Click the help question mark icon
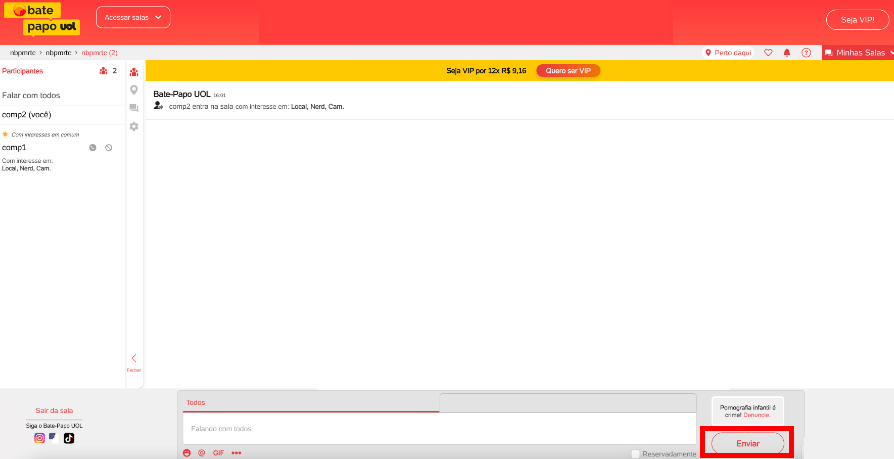894x459 pixels. pyautogui.click(x=806, y=52)
